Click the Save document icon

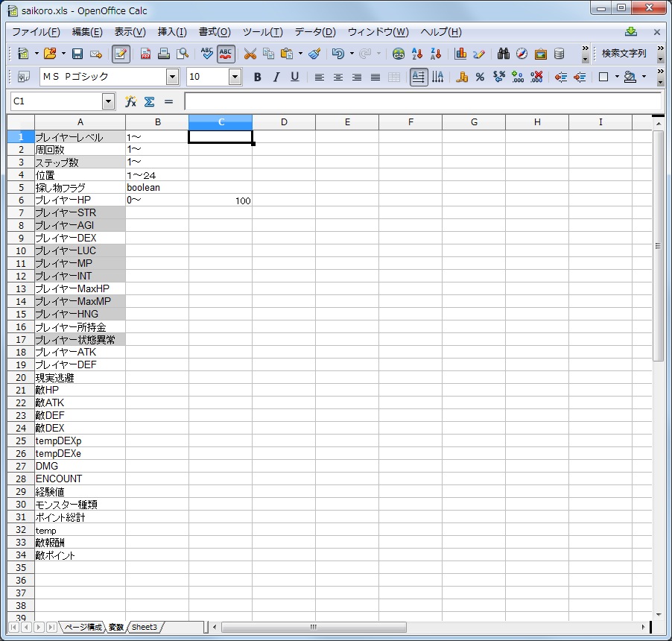[77, 54]
